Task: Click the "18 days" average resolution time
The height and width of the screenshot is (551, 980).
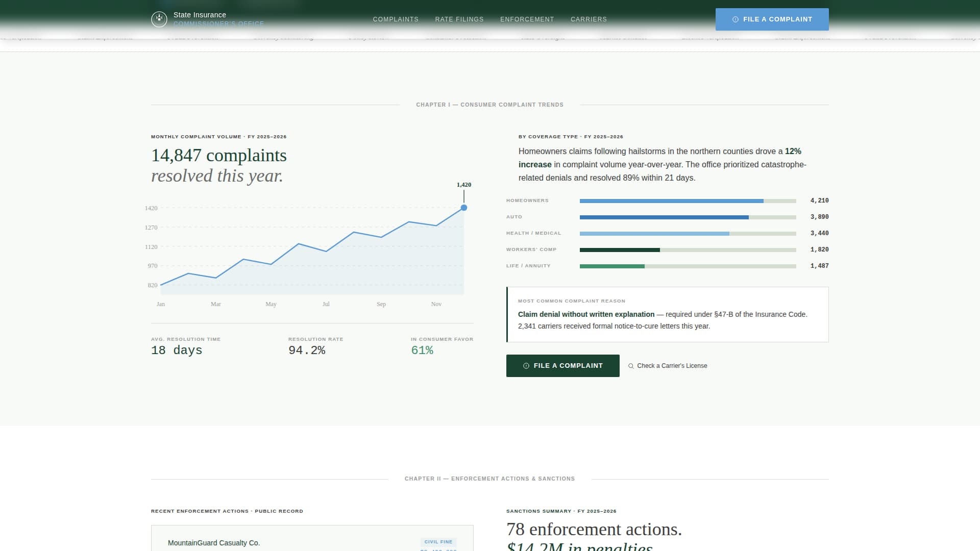Action: [177, 350]
